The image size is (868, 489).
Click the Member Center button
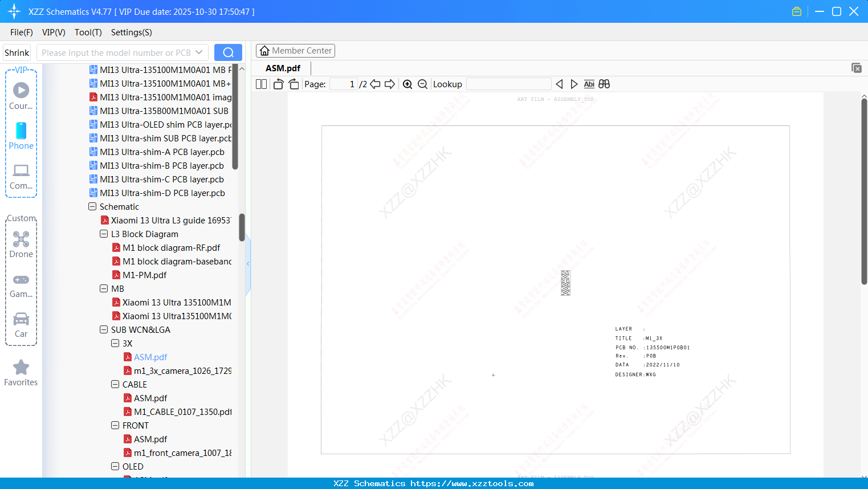click(x=295, y=50)
